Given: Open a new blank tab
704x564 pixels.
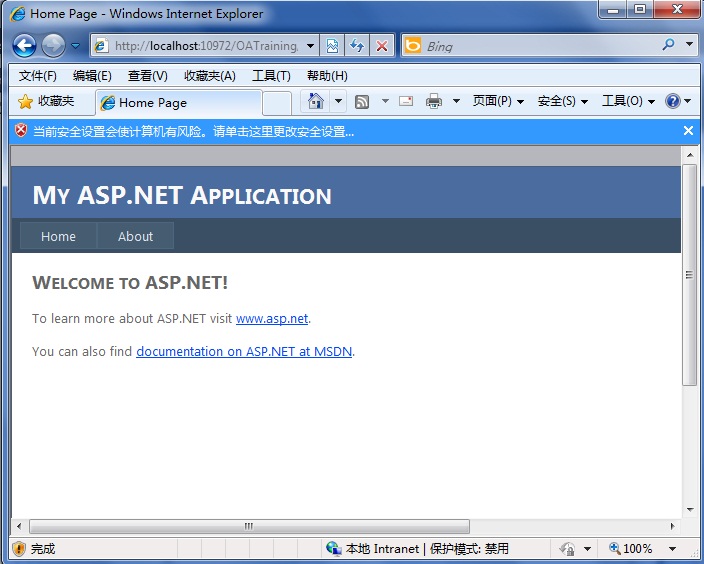Looking at the screenshot, I should (x=277, y=103).
